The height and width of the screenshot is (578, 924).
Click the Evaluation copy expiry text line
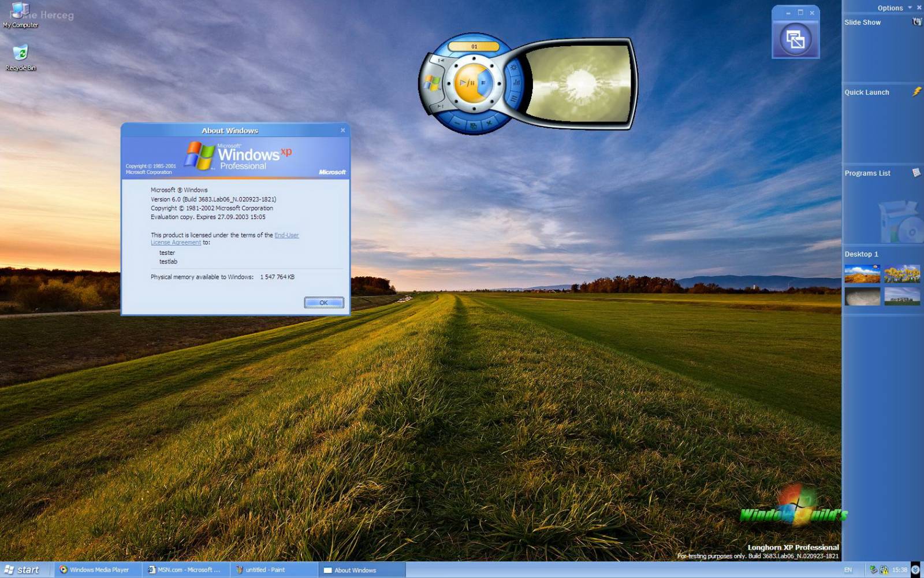click(x=208, y=217)
